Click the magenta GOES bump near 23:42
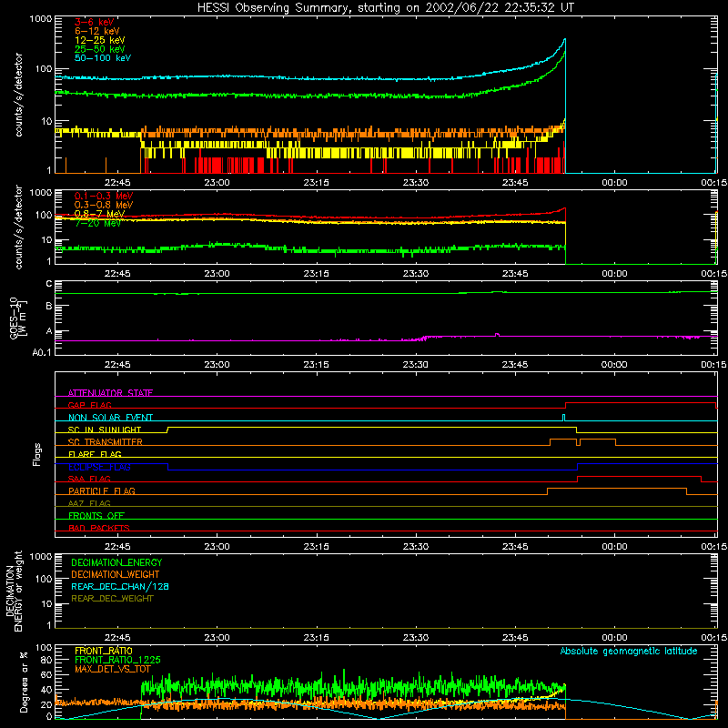728x728 pixels. 497,334
